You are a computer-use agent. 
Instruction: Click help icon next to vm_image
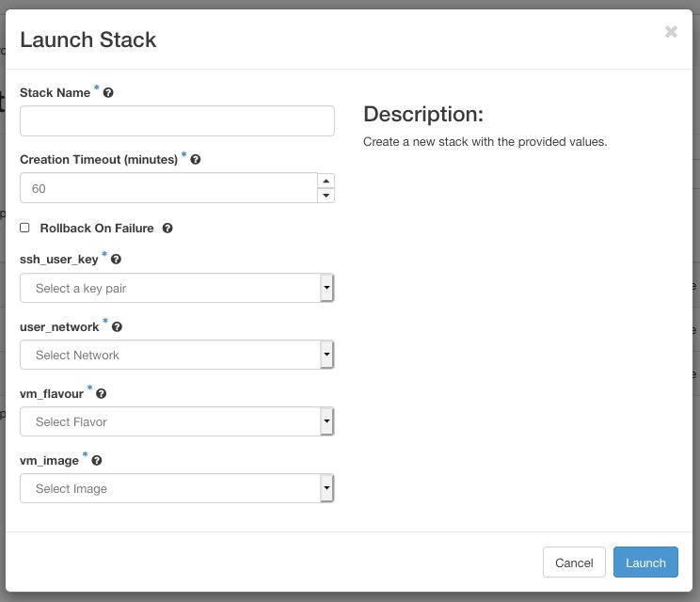coord(97,461)
